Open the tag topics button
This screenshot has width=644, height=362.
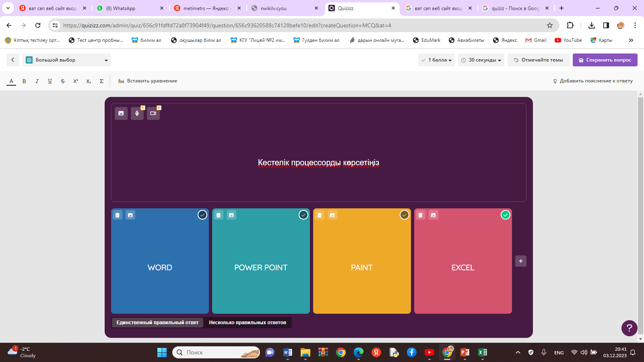coord(539,60)
